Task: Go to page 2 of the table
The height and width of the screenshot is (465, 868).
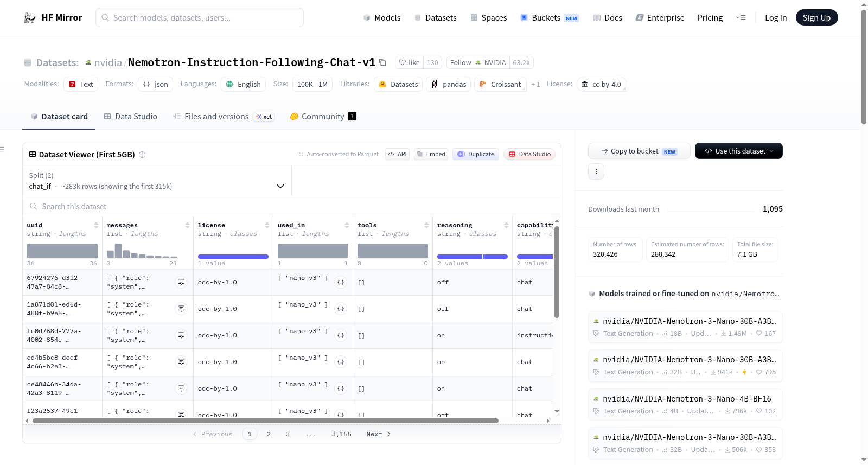Action: coord(269,434)
